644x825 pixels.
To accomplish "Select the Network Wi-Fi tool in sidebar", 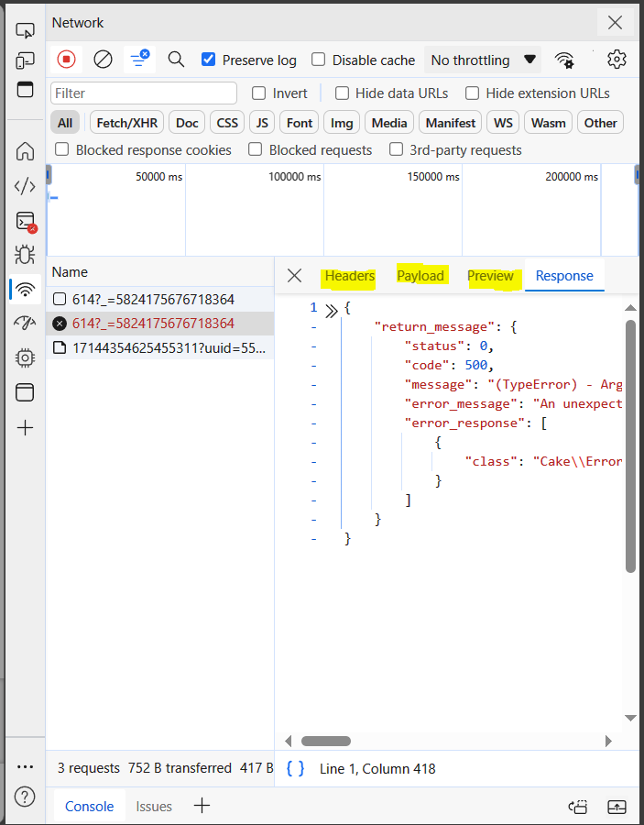I will 25,289.
